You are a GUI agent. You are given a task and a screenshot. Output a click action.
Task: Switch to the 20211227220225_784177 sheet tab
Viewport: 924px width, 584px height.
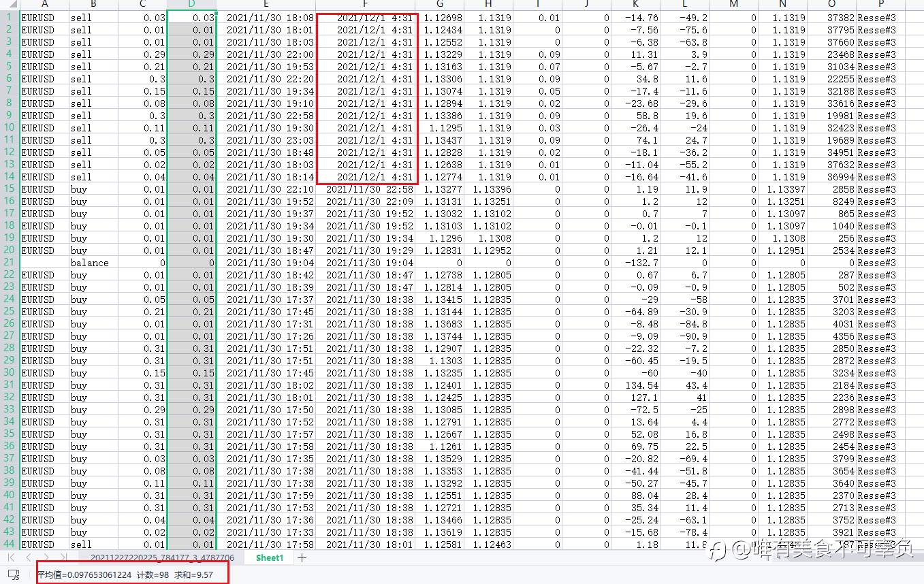[x=162, y=558]
